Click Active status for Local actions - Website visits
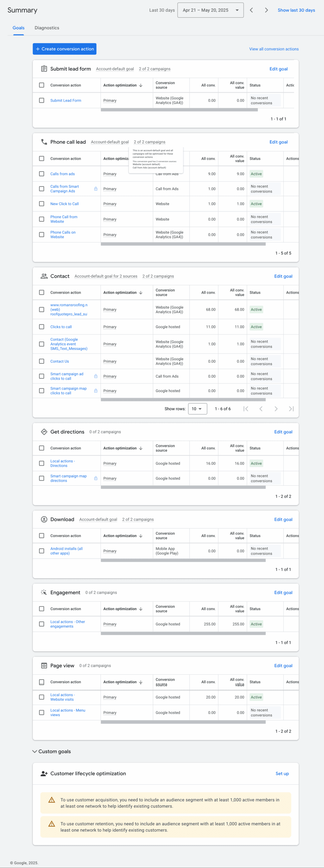Screen dimensions: 324x868 [x=256, y=697]
